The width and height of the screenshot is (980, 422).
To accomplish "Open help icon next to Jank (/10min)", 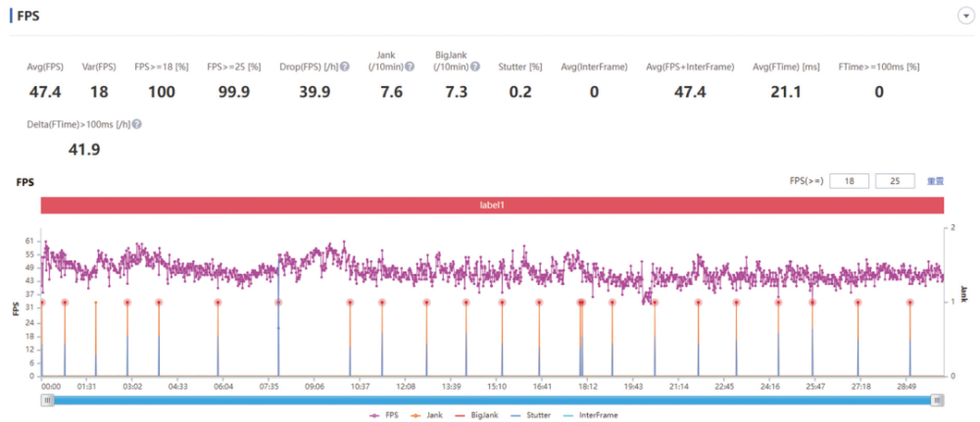I will click(410, 67).
